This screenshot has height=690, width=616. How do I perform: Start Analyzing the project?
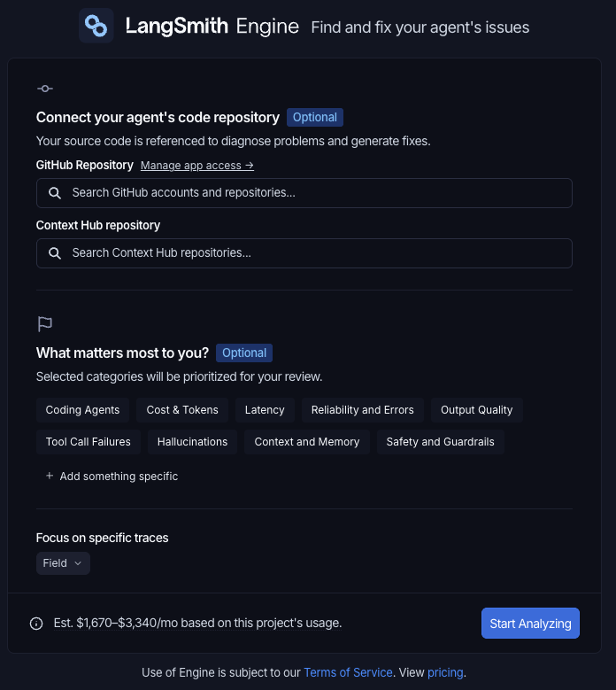530,623
